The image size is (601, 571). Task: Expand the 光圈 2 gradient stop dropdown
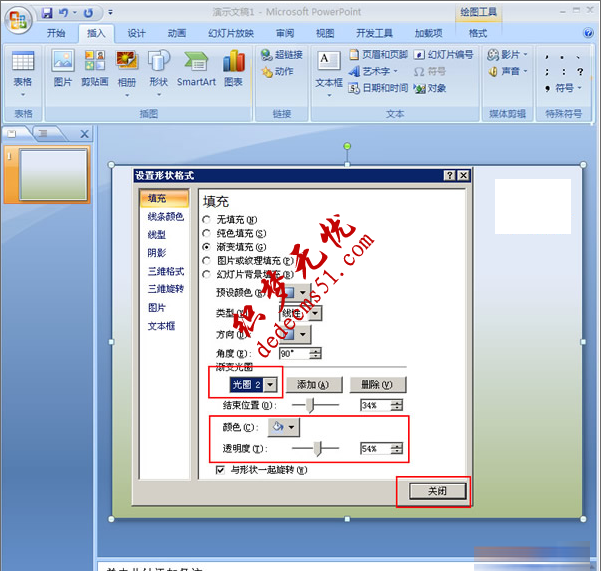270,385
